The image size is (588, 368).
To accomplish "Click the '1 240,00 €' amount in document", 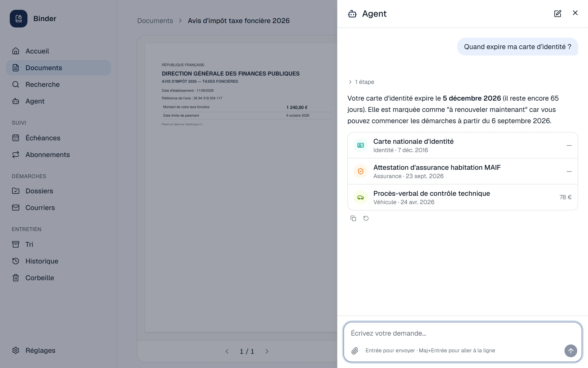I will pos(297,107).
